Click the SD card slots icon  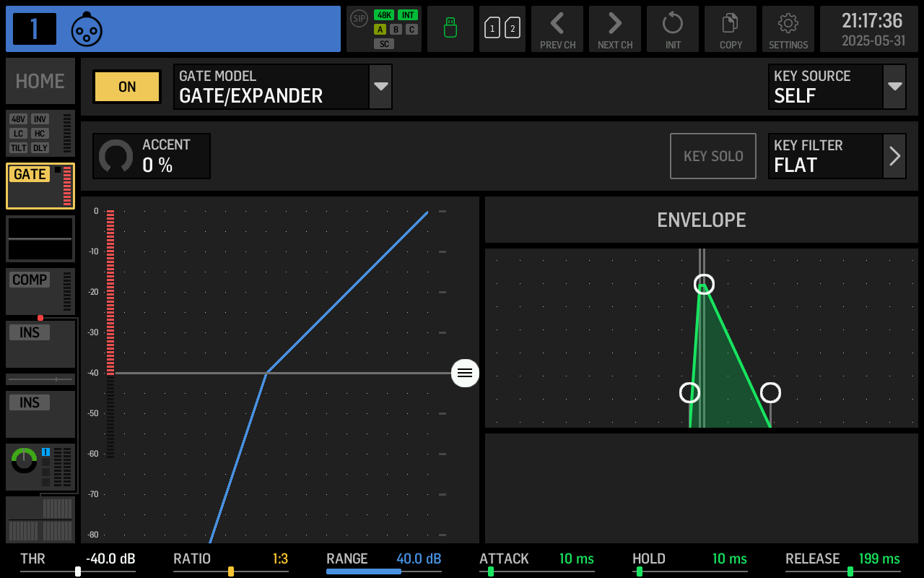point(502,29)
